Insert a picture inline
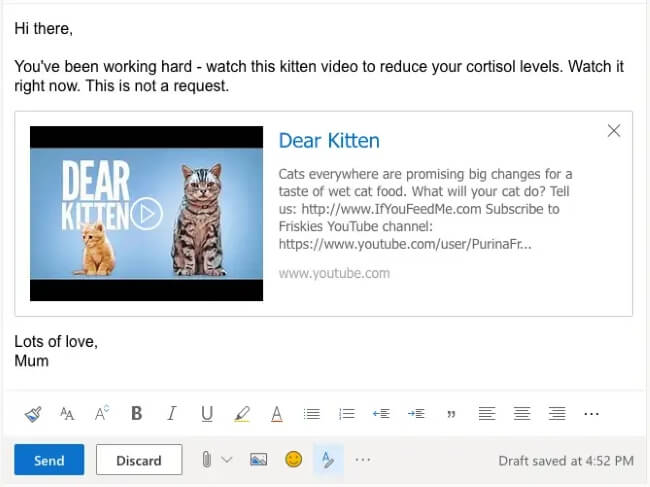 click(x=258, y=459)
